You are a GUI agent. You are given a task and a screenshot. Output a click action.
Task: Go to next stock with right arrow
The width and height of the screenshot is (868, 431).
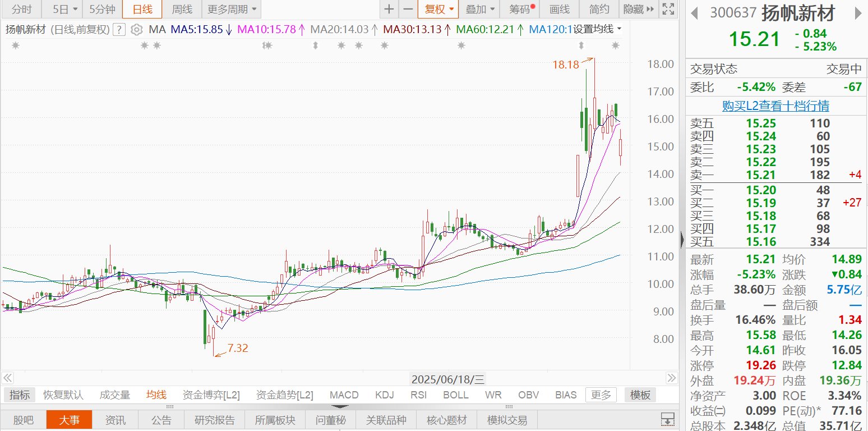tap(858, 13)
